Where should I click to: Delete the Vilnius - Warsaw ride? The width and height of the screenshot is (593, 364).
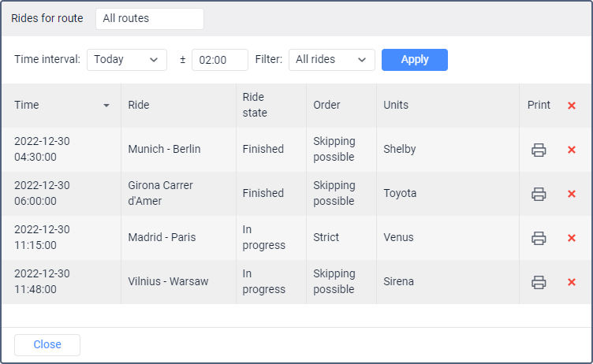572,282
